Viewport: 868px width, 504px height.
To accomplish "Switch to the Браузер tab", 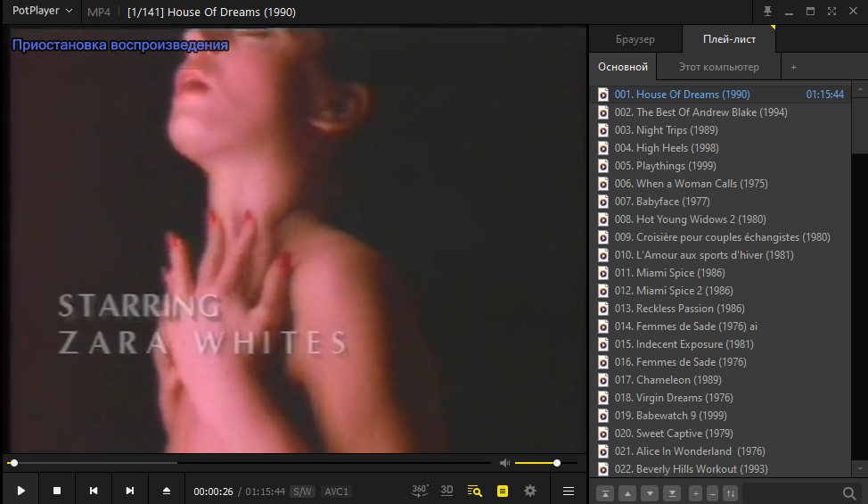I will point(635,39).
